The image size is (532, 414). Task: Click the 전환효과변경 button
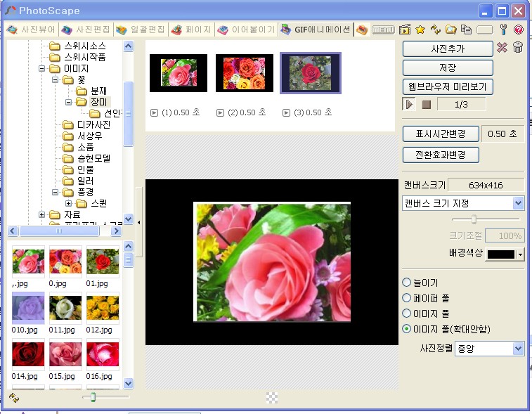coord(441,155)
